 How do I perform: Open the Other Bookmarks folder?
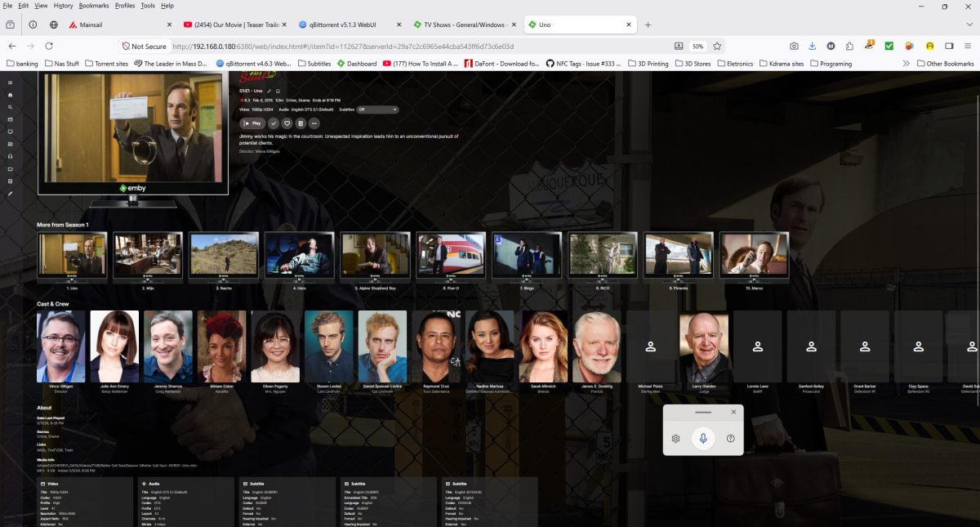pyautogui.click(x=945, y=63)
